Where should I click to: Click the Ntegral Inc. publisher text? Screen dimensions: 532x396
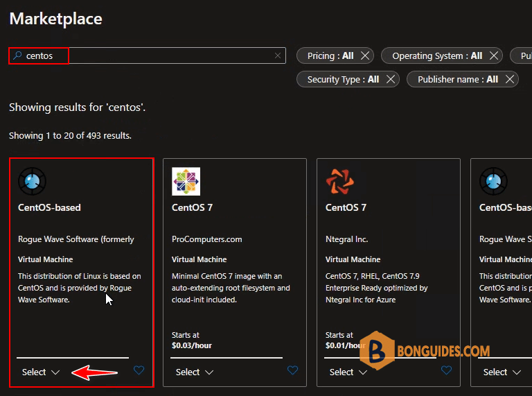347,239
